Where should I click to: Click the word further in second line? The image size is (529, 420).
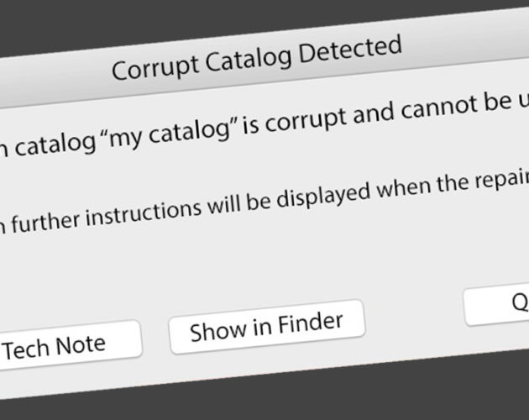pos(45,222)
